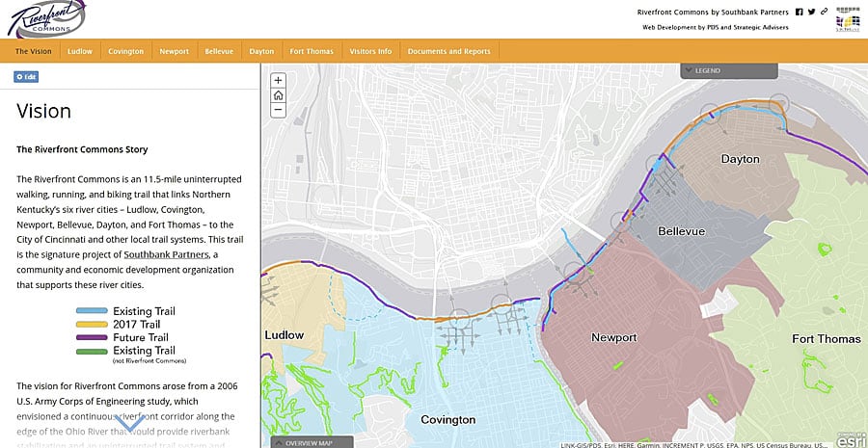Screen dimensions: 868x448
Task: Click the Bellevue label on the map
Action: point(682,231)
